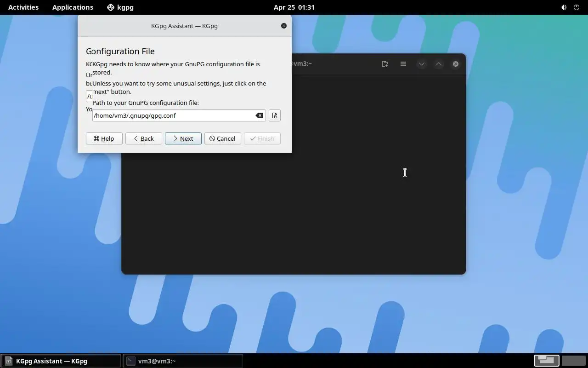Cancel the KGpg Assistant

[x=222, y=138]
